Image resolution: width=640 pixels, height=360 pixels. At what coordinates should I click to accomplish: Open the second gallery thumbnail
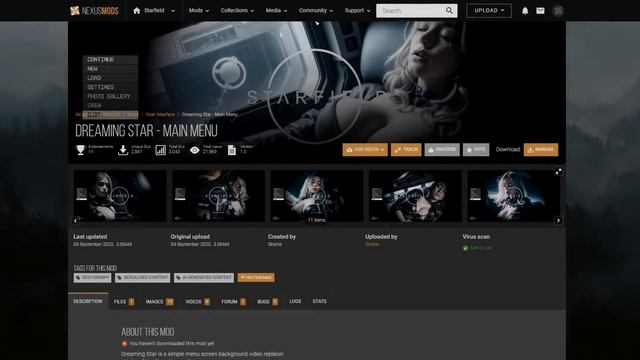tap(218, 196)
